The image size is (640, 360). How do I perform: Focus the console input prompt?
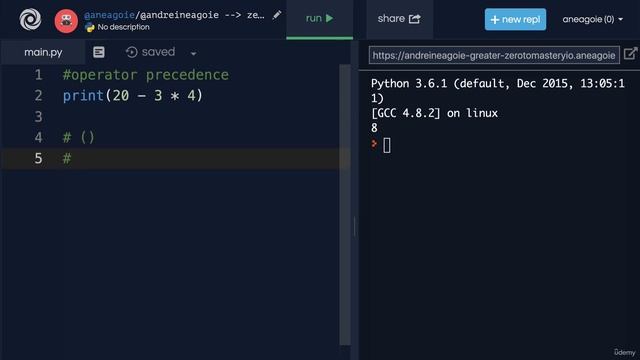[x=387, y=145]
